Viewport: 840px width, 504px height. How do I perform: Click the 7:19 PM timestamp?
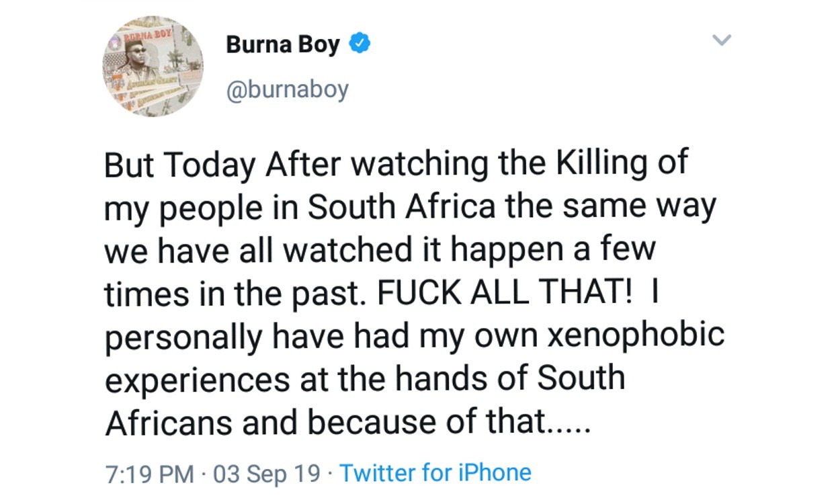tap(149, 473)
